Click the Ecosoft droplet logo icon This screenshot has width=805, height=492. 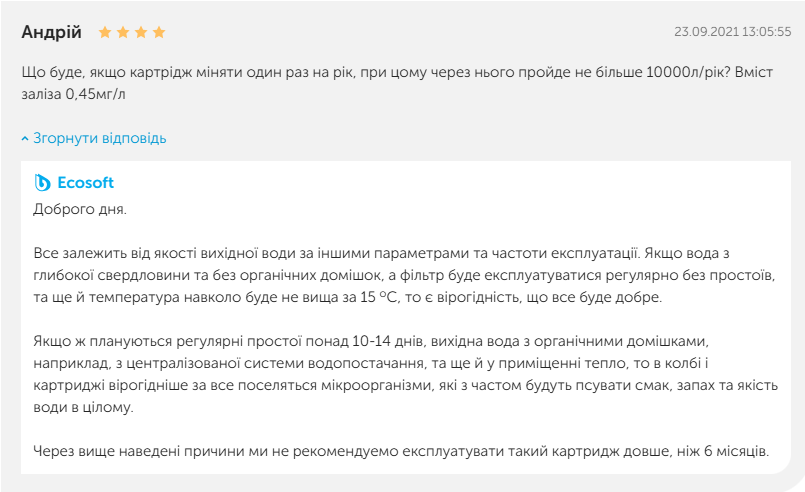[42, 183]
